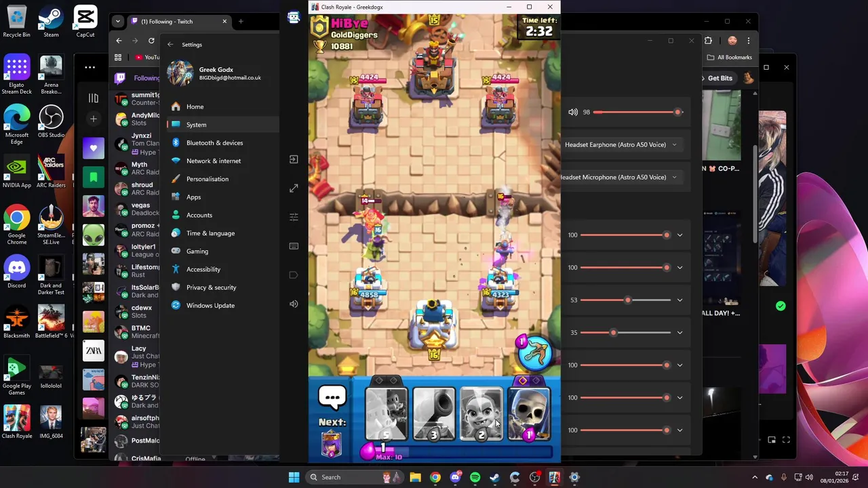Open the Headset Earphone output device dropdown
The width and height of the screenshot is (868, 488).
(x=620, y=144)
